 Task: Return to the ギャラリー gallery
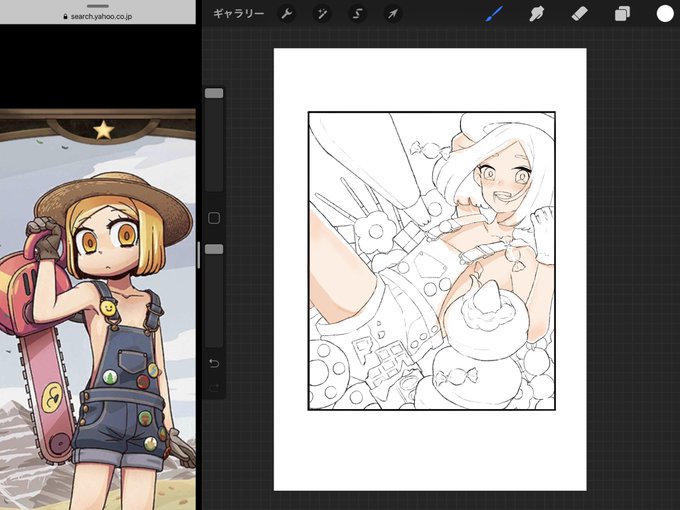pos(239,14)
